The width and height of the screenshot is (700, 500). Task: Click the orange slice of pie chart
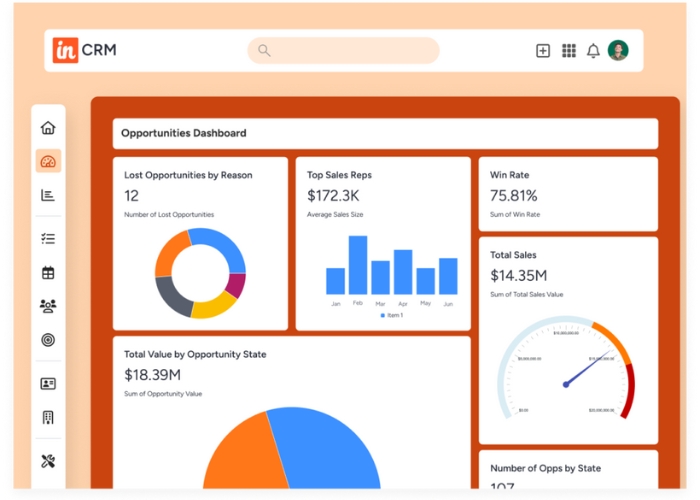click(243, 455)
